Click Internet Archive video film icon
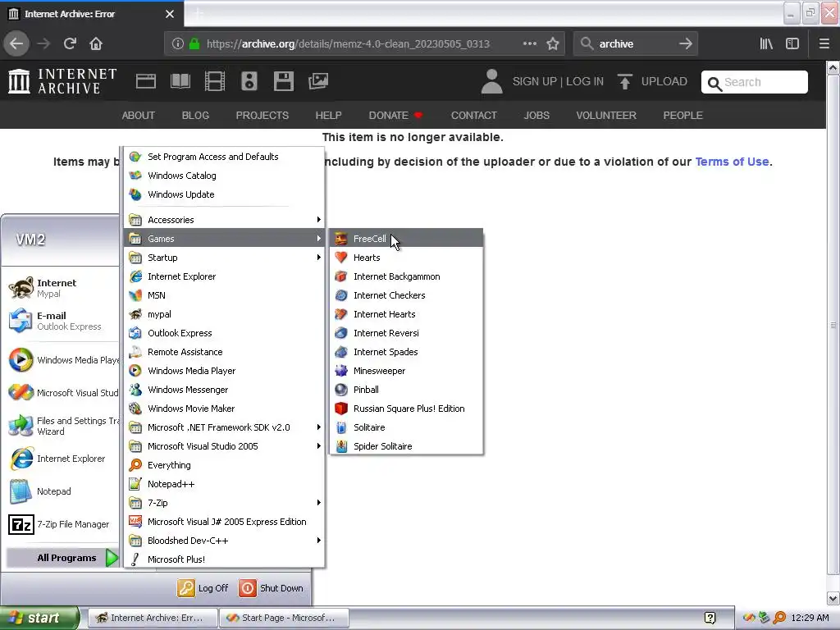840x630 pixels. coord(215,81)
